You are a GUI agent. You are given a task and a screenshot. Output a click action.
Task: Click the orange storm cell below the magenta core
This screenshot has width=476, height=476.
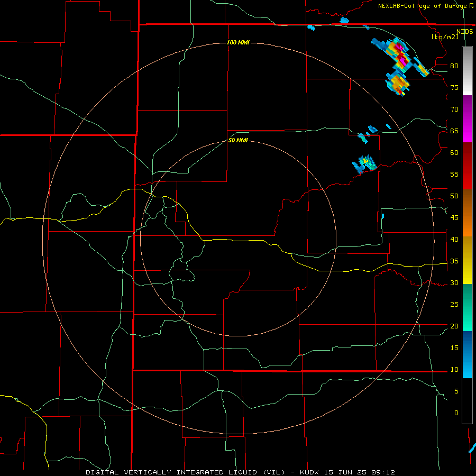pyautogui.click(x=398, y=84)
